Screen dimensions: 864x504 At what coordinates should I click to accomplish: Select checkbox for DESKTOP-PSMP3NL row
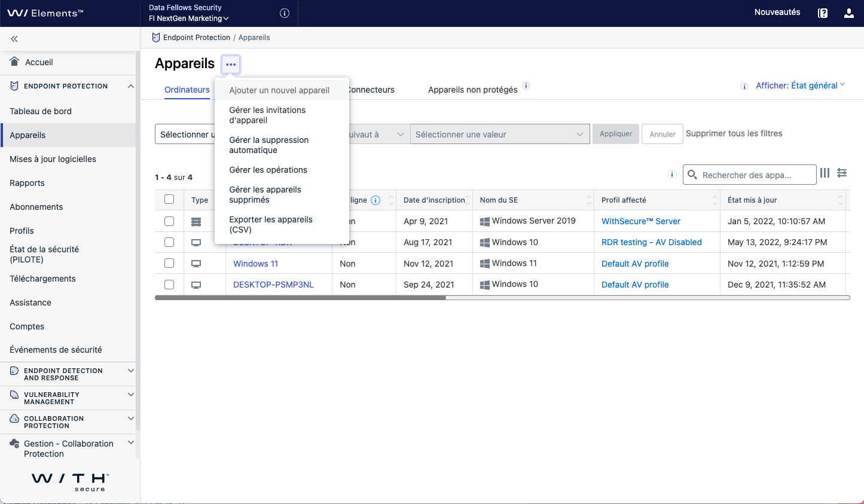(169, 285)
